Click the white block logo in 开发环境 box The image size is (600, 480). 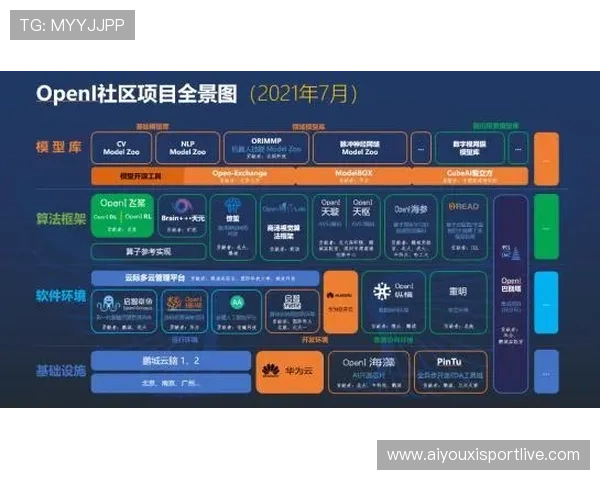coord(292,302)
